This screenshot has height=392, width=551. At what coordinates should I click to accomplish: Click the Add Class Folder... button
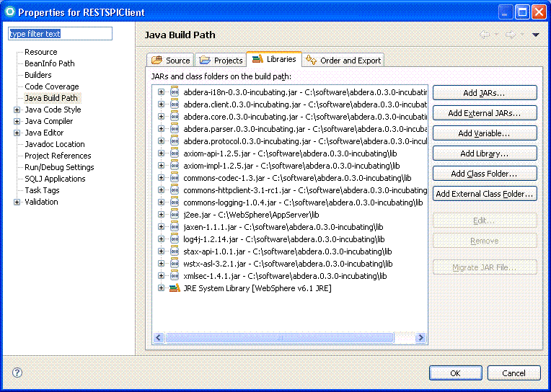click(485, 174)
